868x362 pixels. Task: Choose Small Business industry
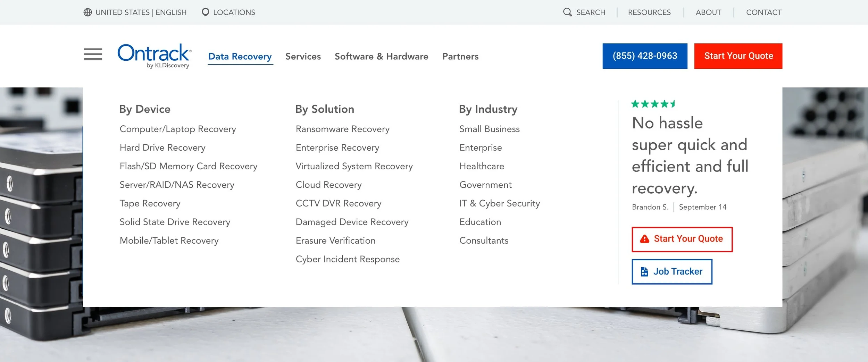click(x=490, y=129)
